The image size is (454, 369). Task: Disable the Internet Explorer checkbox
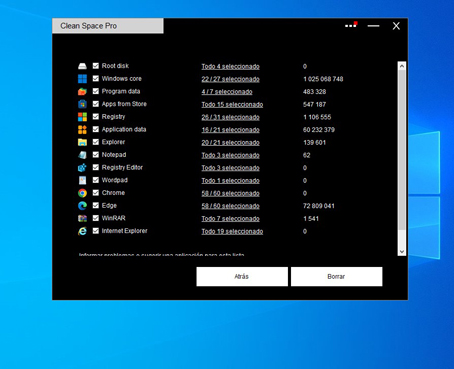pos(96,230)
